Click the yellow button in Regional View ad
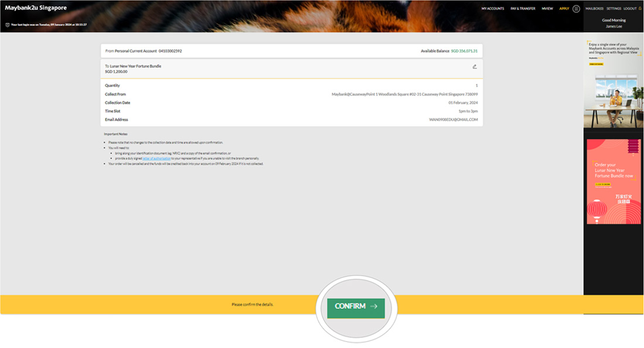 click(x=596, y=64)
